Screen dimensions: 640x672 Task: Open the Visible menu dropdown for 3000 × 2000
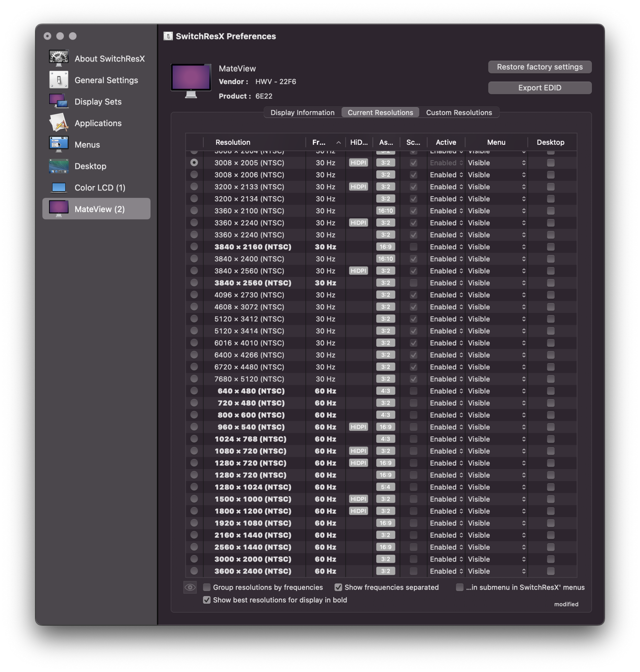[496, 559]
